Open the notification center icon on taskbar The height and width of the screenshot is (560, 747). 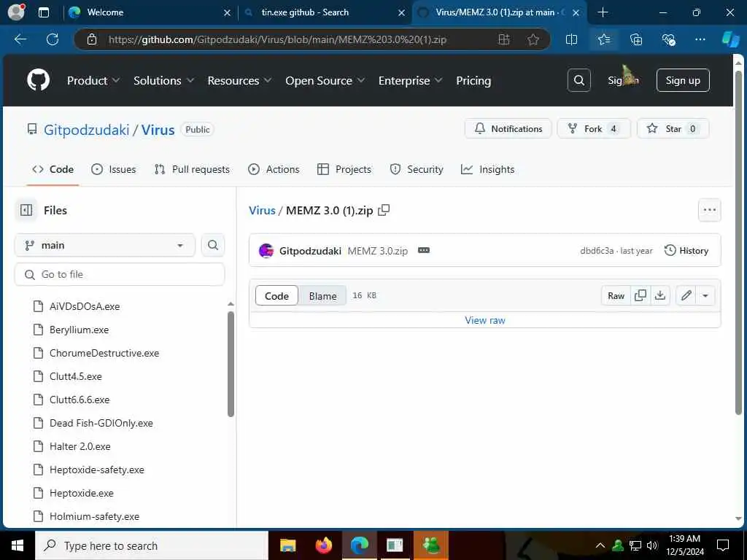pos(723,545)
